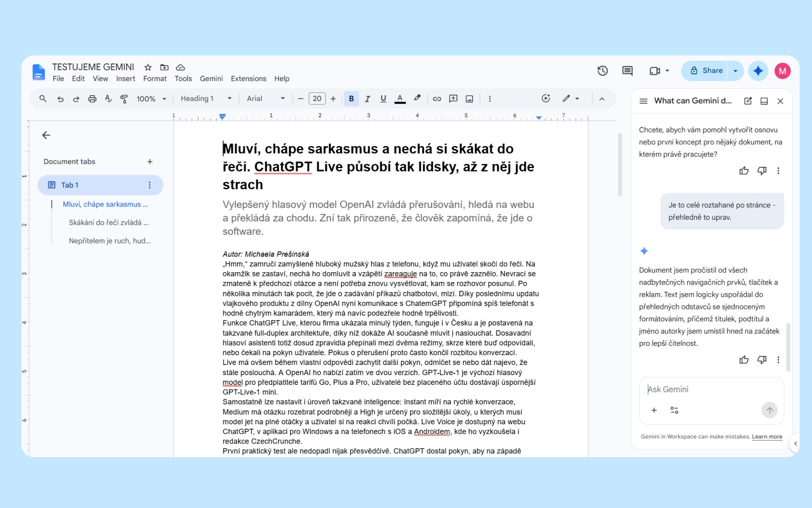The width and height of the screenshot is (812, 508).
Task: Open Gemini prompt settings sliders icon
Action: (x=675, y=410)
